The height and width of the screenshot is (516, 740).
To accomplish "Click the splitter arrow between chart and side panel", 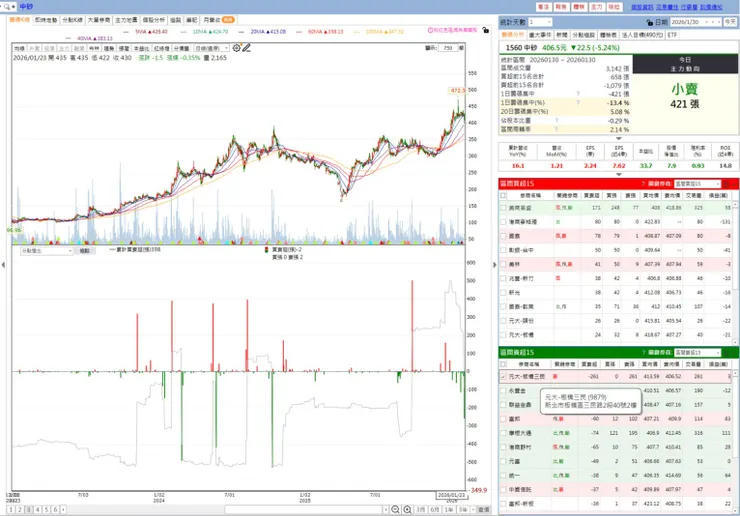I will pyautogui.click(x=495, y=265).
